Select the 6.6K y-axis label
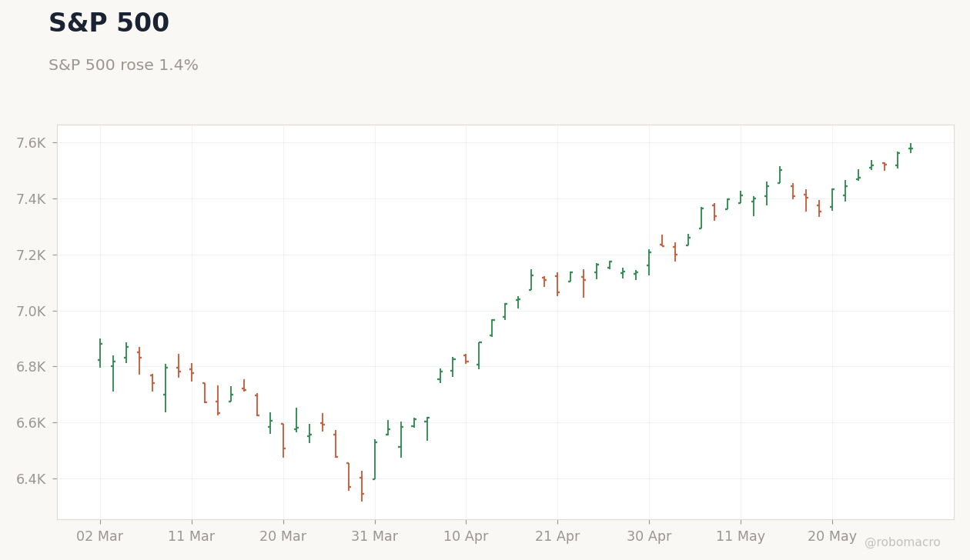 coord(32,423)
